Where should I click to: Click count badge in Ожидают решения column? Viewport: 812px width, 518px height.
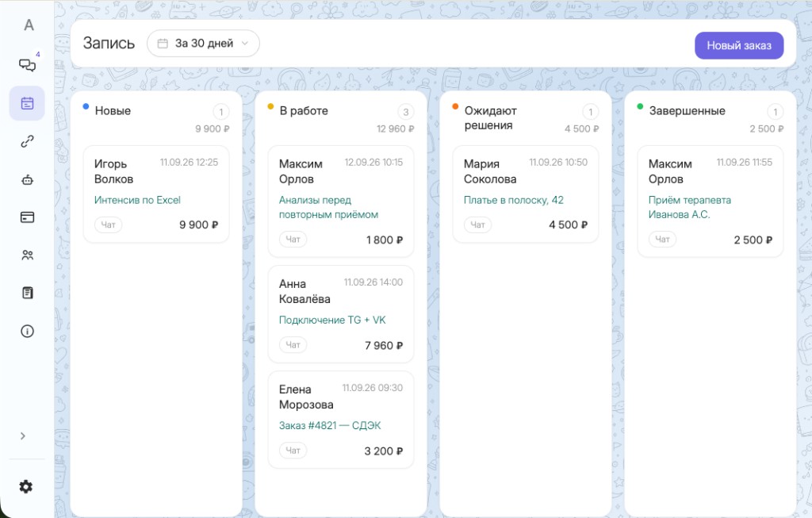pyautogui.click(x=590, y=112)
